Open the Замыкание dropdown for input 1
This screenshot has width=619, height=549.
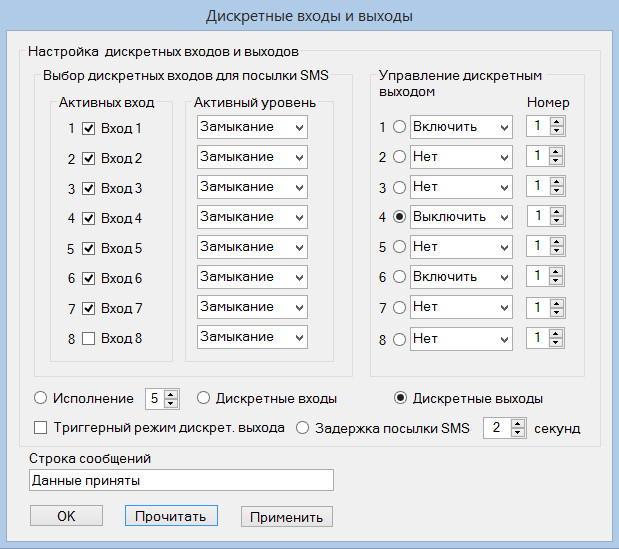(x=252, y=127)
